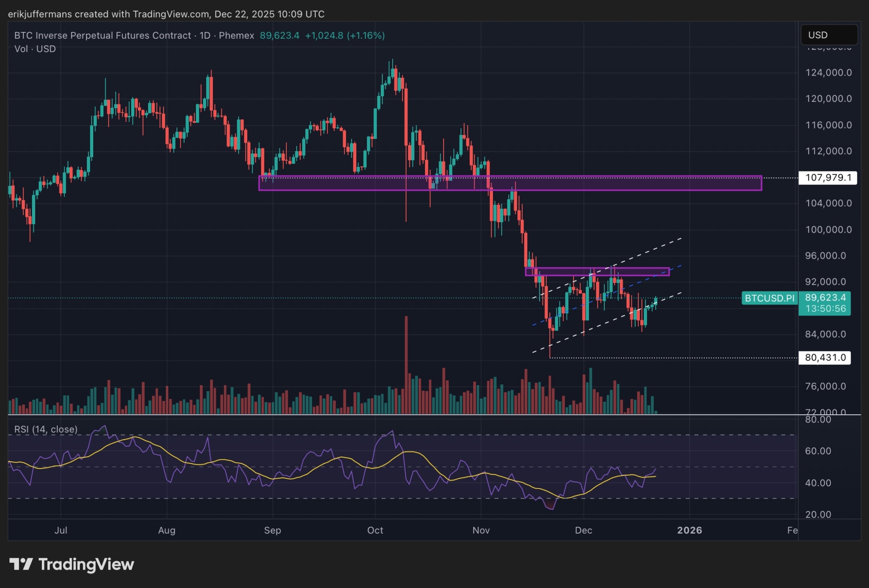Image resolution: width=869 pixels, height=588 pixels.
Task: Click the 1D interval in chart title
Action: point(205,36)
